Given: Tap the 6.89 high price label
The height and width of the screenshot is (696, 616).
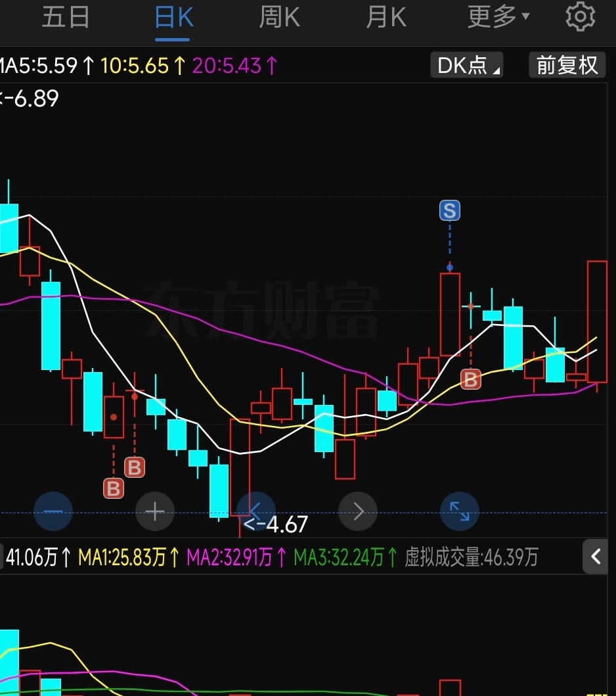Looking at the screenshot, I should [30, 99].
